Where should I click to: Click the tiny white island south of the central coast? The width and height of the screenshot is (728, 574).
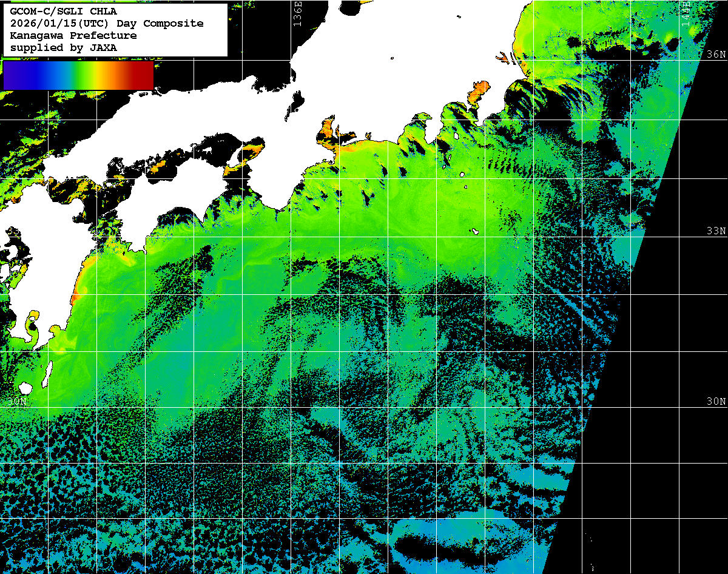[x=462, y=175]
